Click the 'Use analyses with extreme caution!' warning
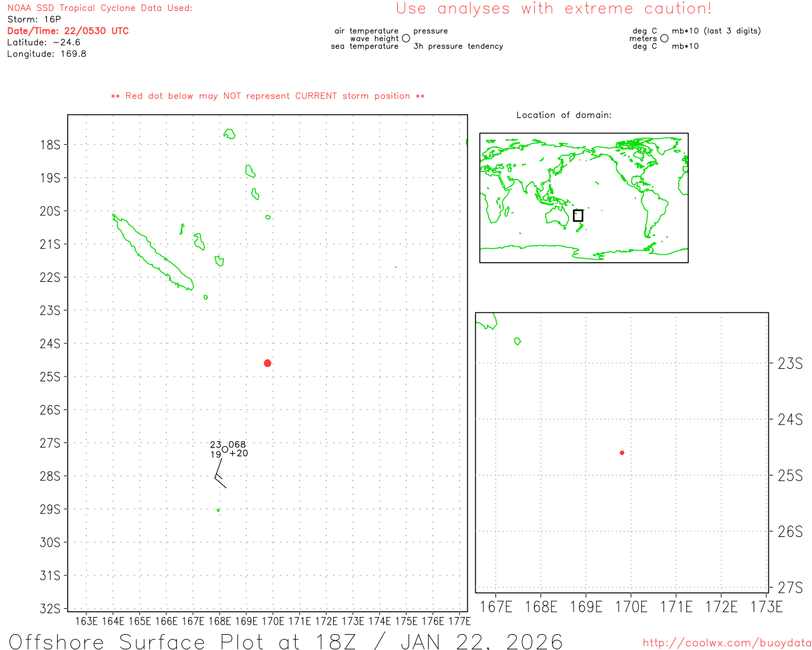Viewport: 812px width, 650px height. point(554,8)
